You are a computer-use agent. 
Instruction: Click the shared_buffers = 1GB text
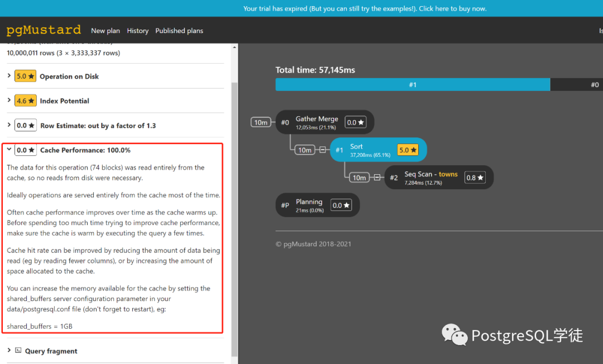pos(40,327)
